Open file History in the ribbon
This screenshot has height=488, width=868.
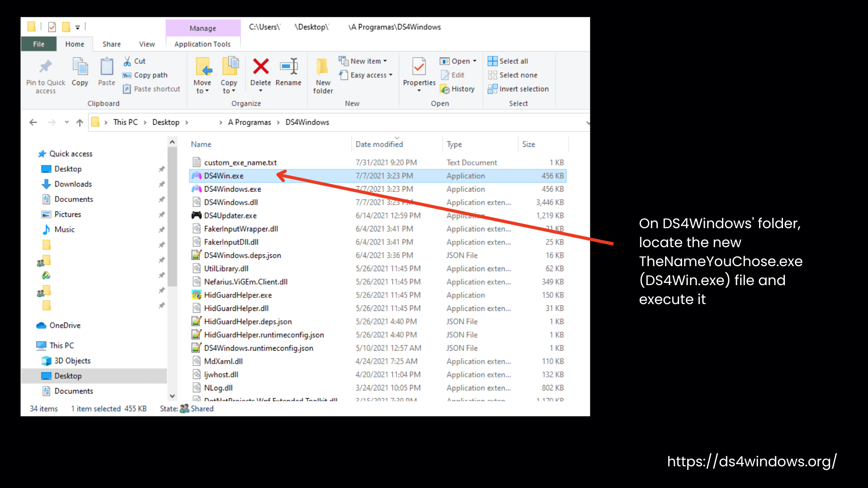[458, 89]
